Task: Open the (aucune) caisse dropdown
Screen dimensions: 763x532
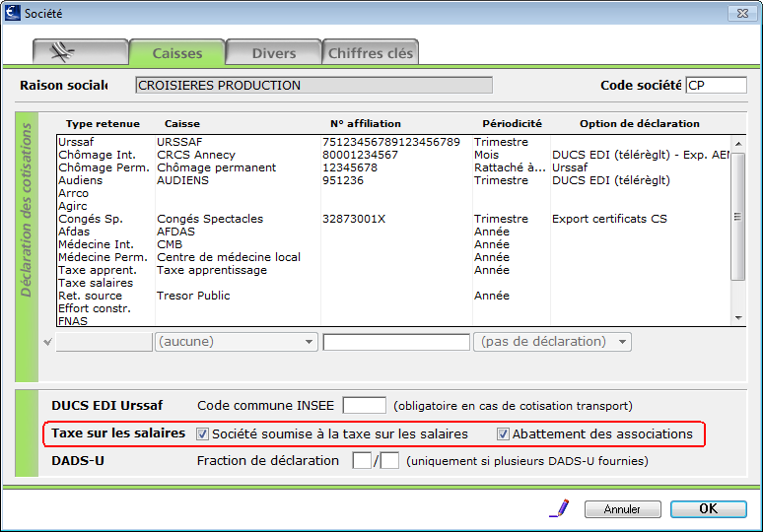Action: tap(237, 342)
